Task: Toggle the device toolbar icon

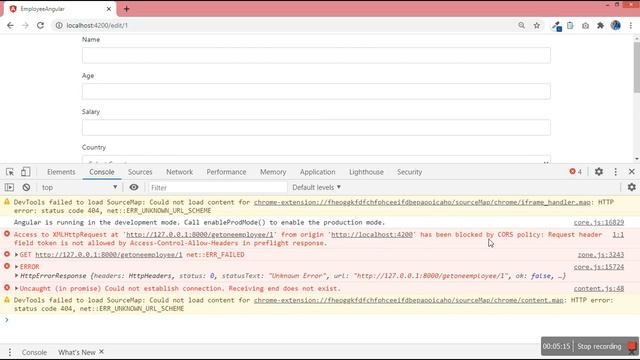Action: (25, 172)
